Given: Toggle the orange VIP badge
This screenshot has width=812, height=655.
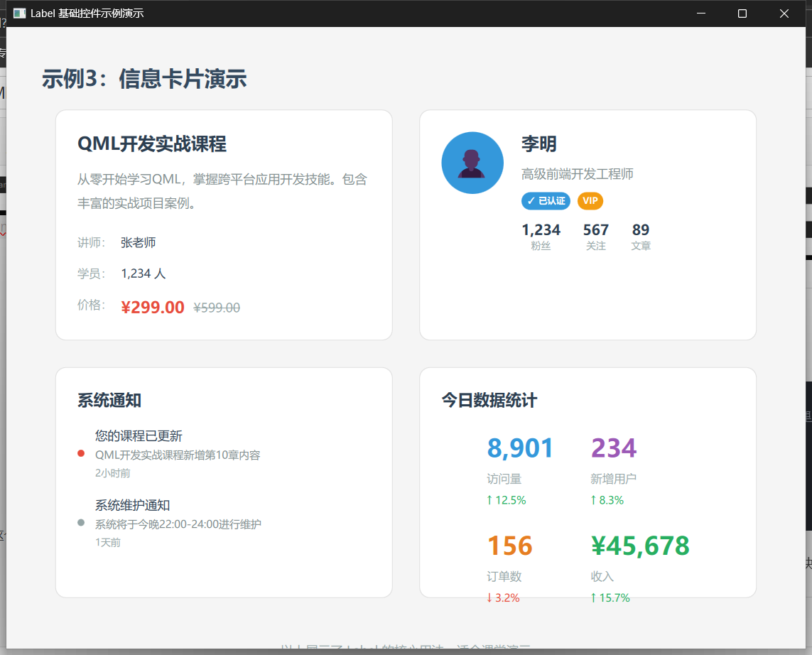Looking at the screenshot, I should [x=590, y=201].
